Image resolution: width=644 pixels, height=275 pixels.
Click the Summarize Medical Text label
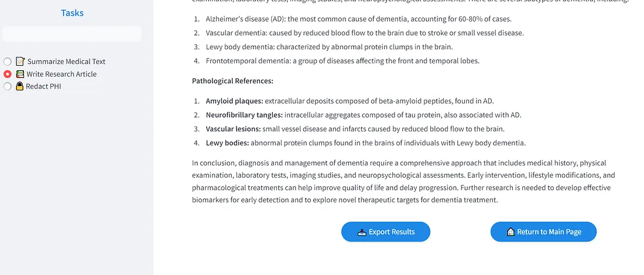tap(66, 62)
